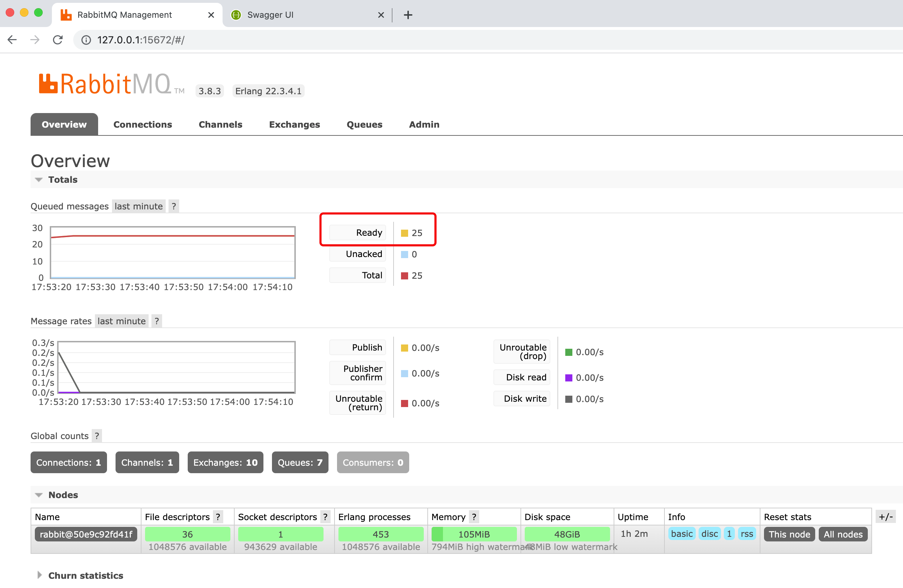
Task: Click the green Unroutable (drop) swatch
Action: (569, 352)
